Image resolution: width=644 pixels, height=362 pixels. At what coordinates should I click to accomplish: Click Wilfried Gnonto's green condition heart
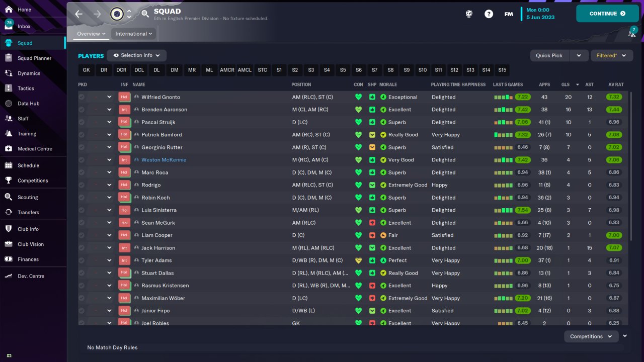click(358, 97)
